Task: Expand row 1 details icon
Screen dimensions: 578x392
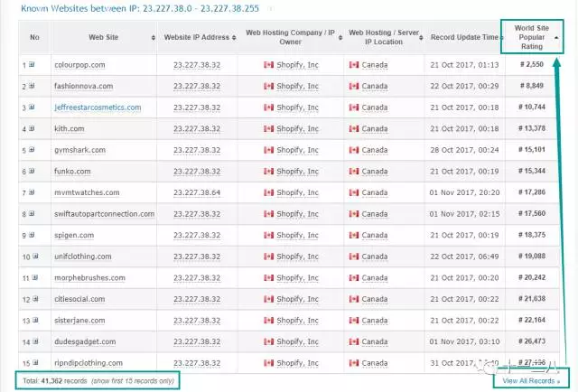Action: click(32, 65)
